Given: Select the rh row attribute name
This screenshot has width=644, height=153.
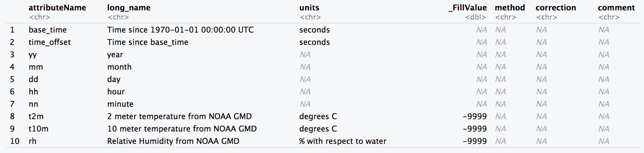Looking at the screenshot, I should point(32,141).
